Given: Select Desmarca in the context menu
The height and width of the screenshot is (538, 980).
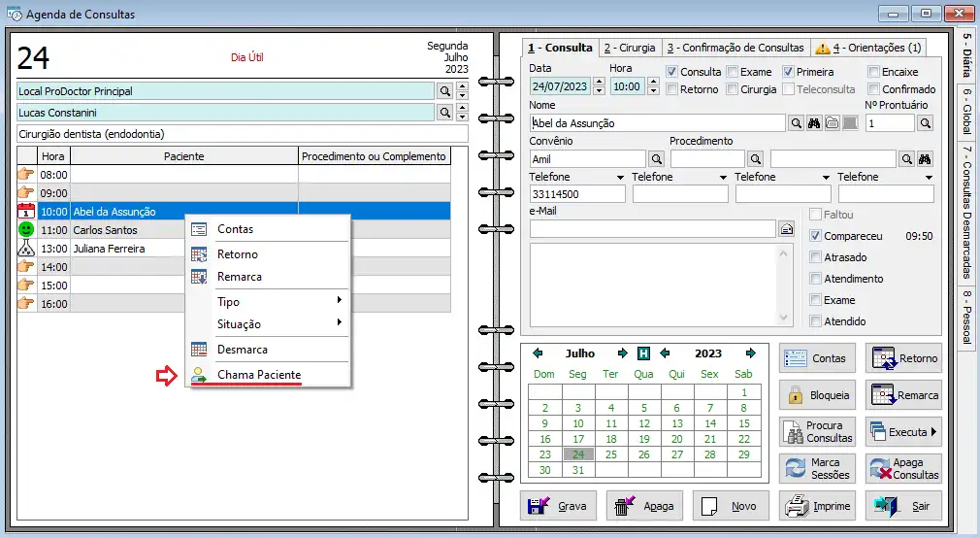Looking at the screenshot, I should [x=268, y=349].
